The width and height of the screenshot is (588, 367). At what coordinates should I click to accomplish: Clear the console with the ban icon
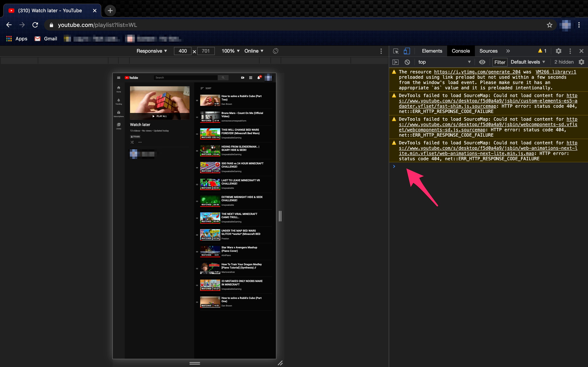407,62
